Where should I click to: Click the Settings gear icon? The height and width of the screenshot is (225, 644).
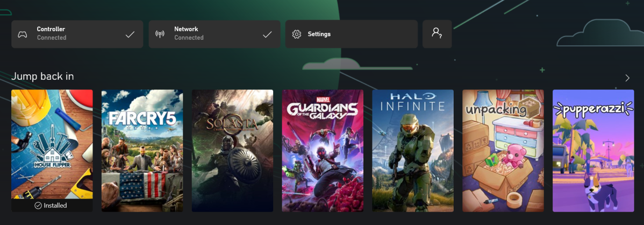296,34
